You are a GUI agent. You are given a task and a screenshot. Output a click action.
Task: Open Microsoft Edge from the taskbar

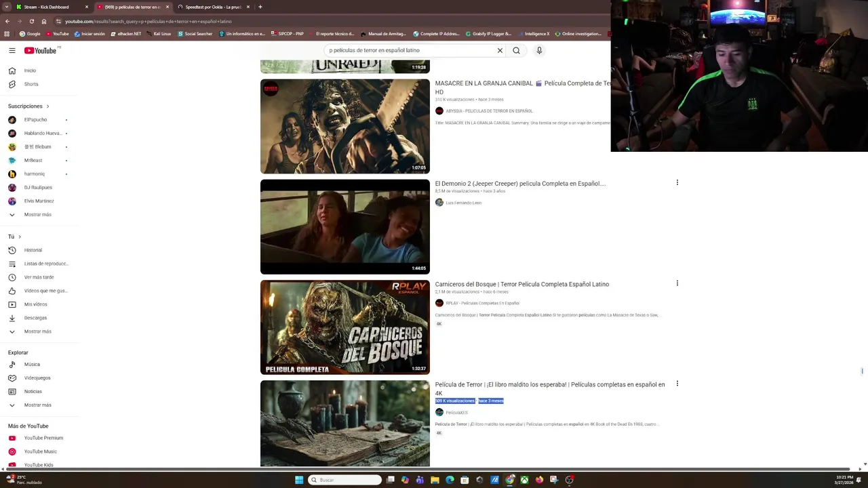pos(450,480)
